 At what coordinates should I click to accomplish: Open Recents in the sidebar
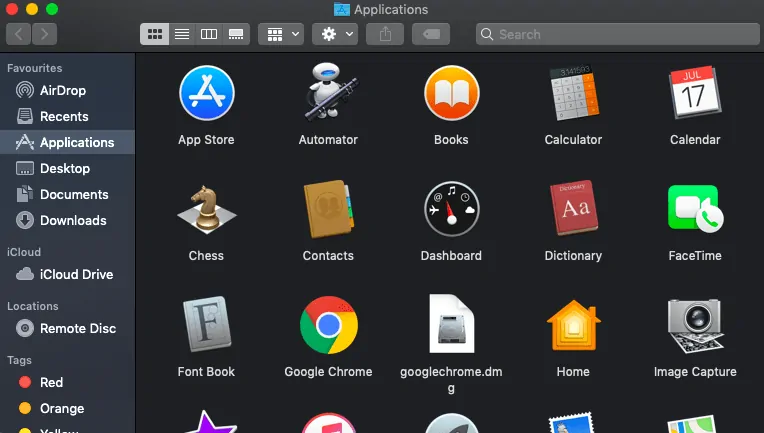tap(67, 116)
